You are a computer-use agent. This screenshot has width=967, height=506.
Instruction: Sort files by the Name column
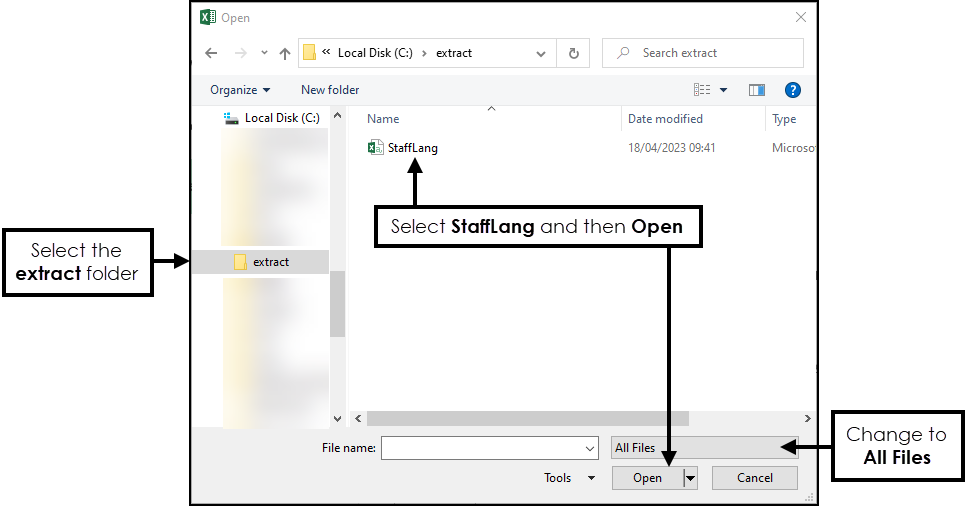(383, 119)
